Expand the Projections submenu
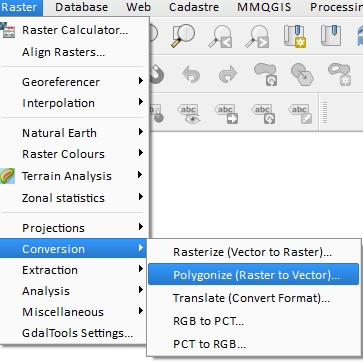Screen dimensions: 363x362 click(x=75, y=228)
